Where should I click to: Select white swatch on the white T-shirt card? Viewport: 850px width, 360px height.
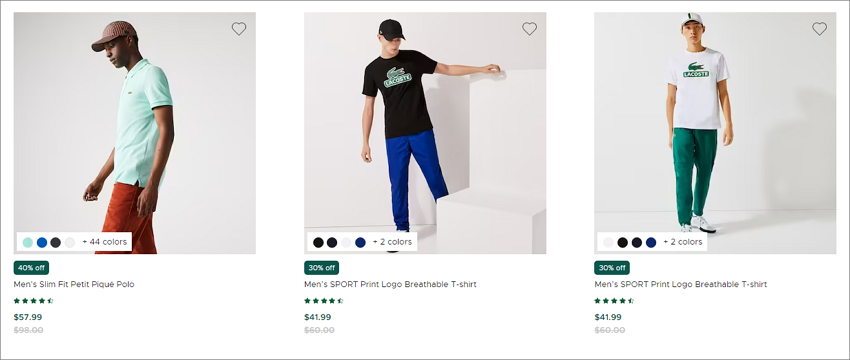tap(608, 242)
